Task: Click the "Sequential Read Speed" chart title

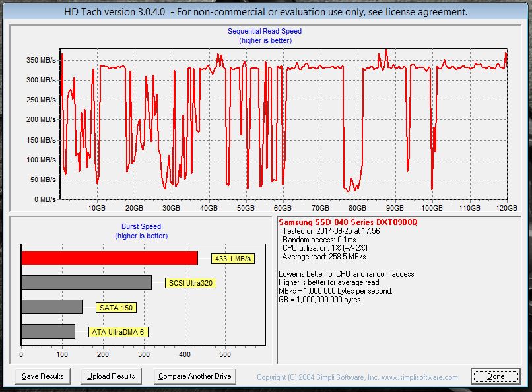Action: [265, 31]
